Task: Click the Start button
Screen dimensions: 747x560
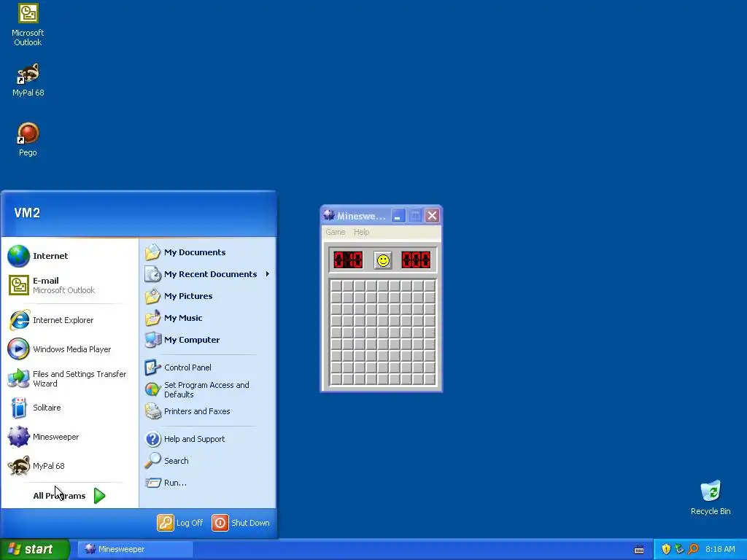Action: coord(35,549)
